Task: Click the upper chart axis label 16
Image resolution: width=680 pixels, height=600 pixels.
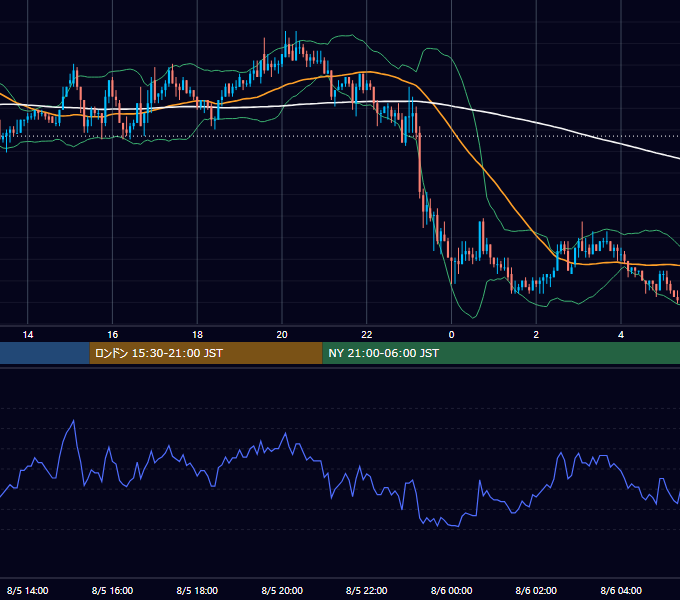Action: coord(112,335)
